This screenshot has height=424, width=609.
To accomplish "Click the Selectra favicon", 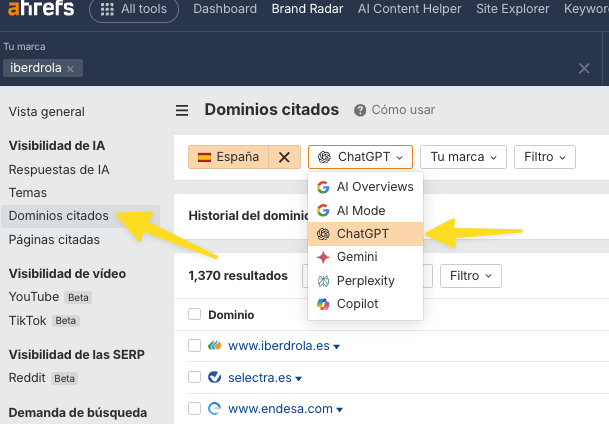I will coord(214,377).
